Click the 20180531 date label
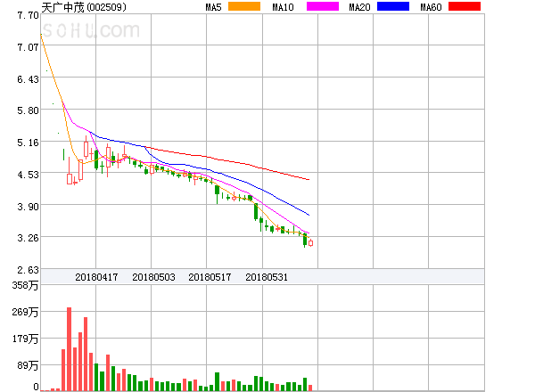This screenshot has width=535, height=392. pyautogui.click(x=267, y=277)
